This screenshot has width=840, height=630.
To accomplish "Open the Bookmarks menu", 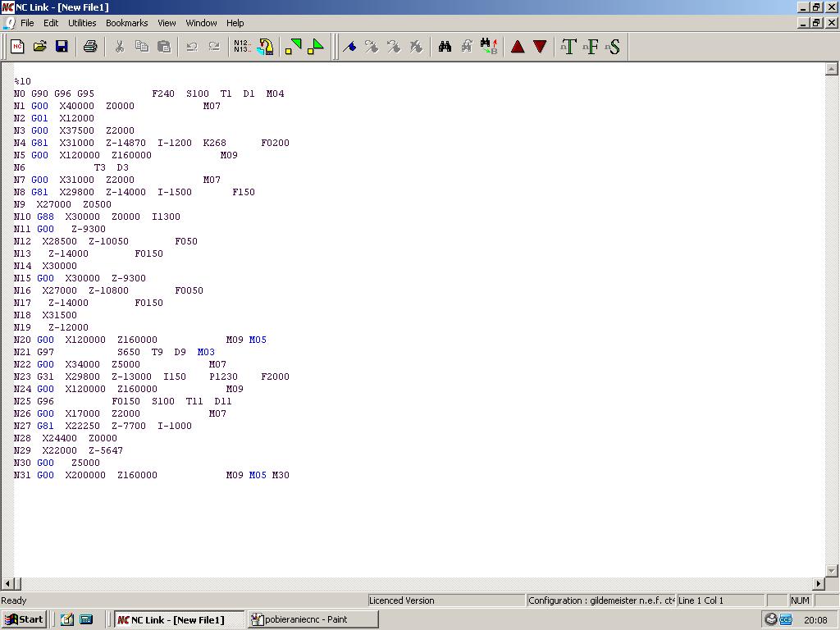I will 126,23.
